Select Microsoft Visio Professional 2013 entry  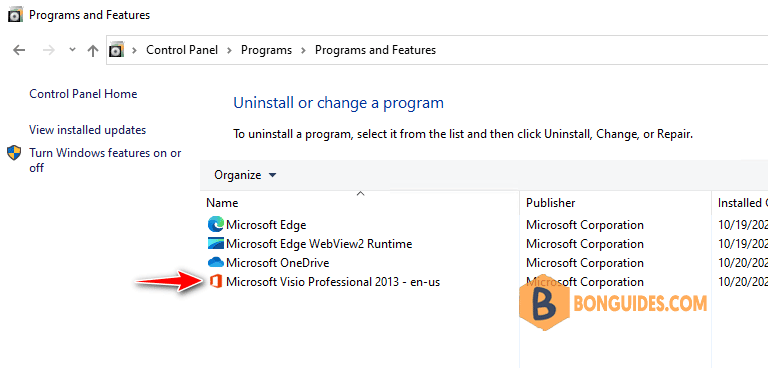point(333,282)
